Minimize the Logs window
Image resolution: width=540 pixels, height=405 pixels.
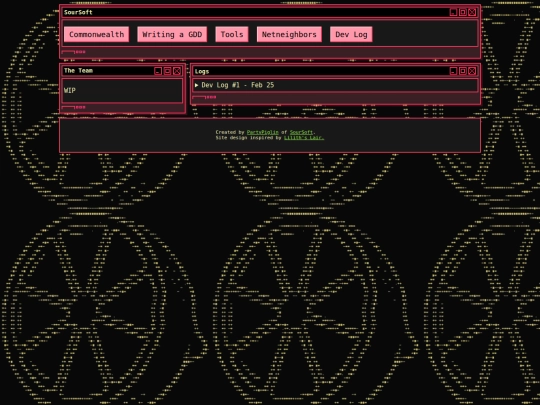pyautogui.click(x=454, y=71)
